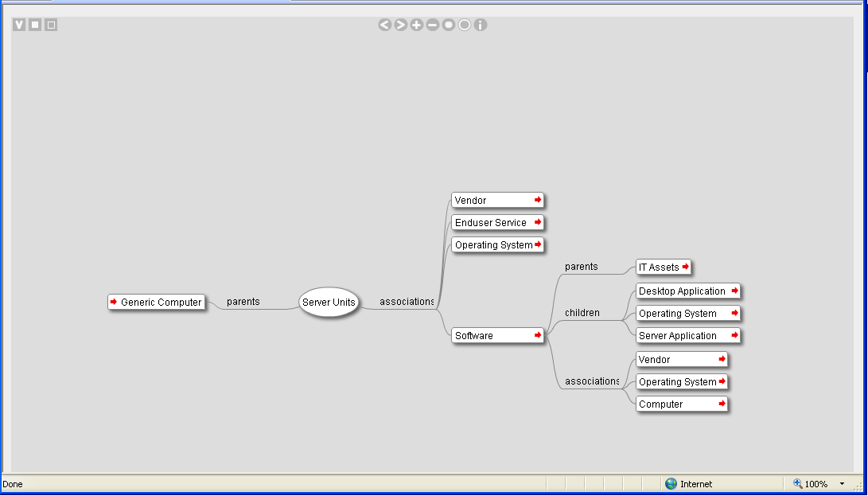The height and width of the screenshot is (496, 868).
Task: Expand the Enduser Service node arrow
Action: (538, 222)
